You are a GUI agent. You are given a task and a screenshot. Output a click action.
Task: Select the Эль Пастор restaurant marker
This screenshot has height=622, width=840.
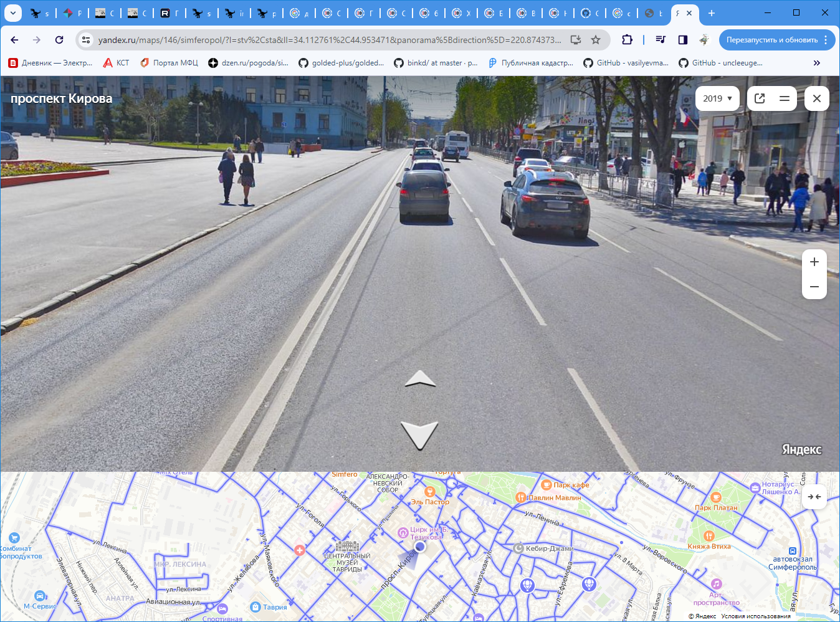tap(429, 492)
